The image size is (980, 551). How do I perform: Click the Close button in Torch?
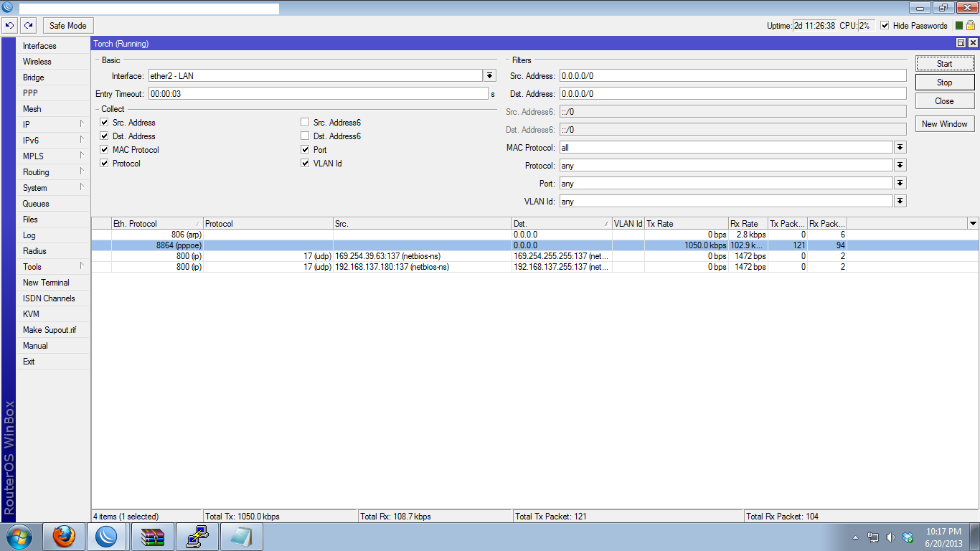(x=944, y=101)
